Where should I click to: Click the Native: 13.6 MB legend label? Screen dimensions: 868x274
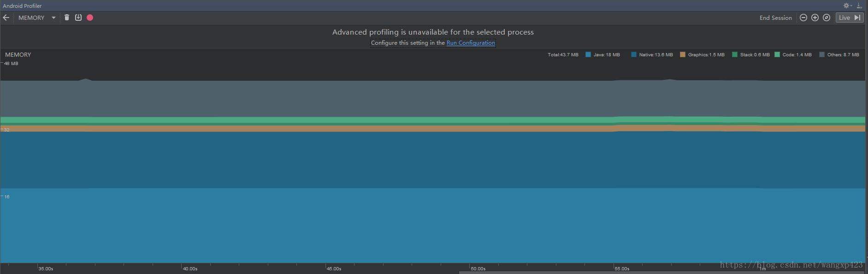(x=656, y=54)
